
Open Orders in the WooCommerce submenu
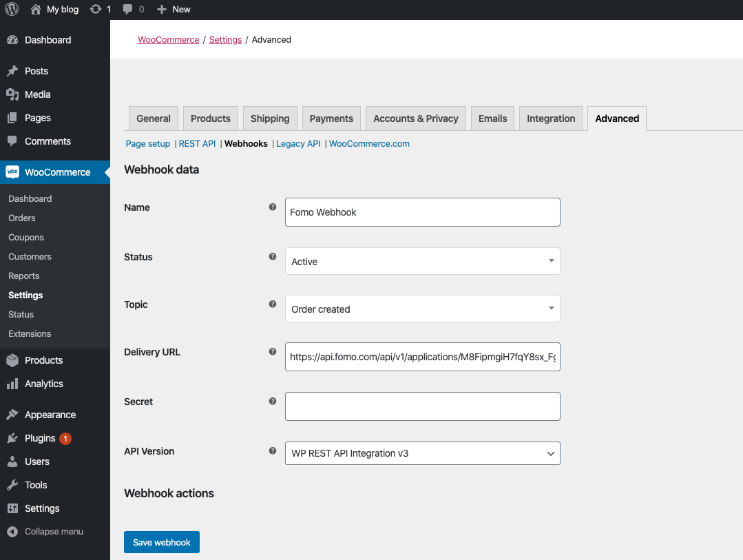click(22, 218)
